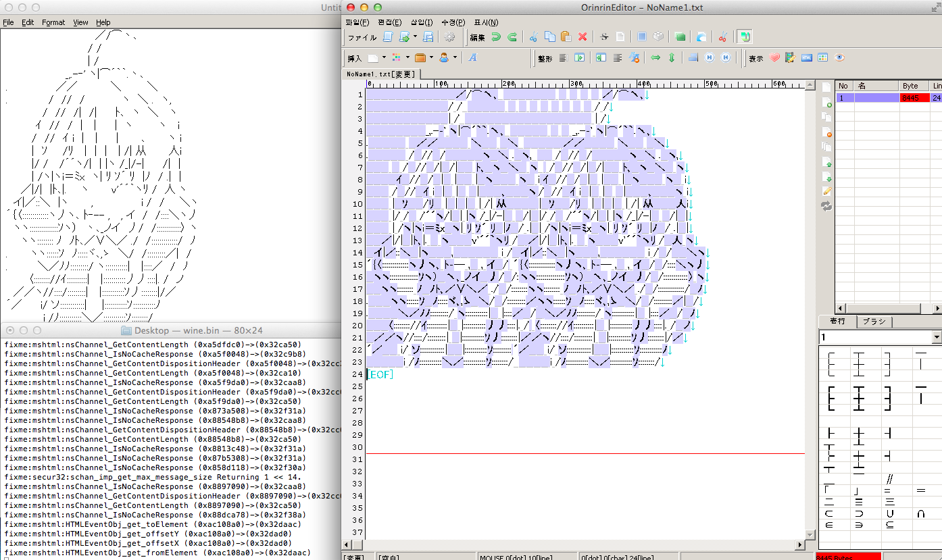Viewport: 942px width, 560px height.
Task: Click the green horizontal double-arrow icon
Action: (655, 58)
